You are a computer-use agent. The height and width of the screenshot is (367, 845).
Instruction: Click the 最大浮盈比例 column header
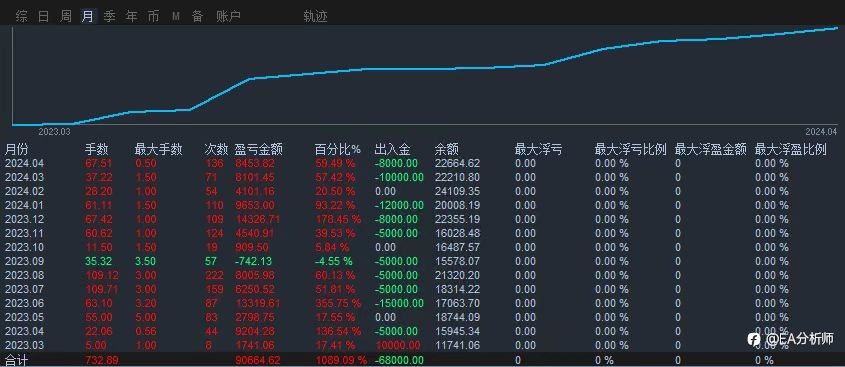tap(791, 149)
